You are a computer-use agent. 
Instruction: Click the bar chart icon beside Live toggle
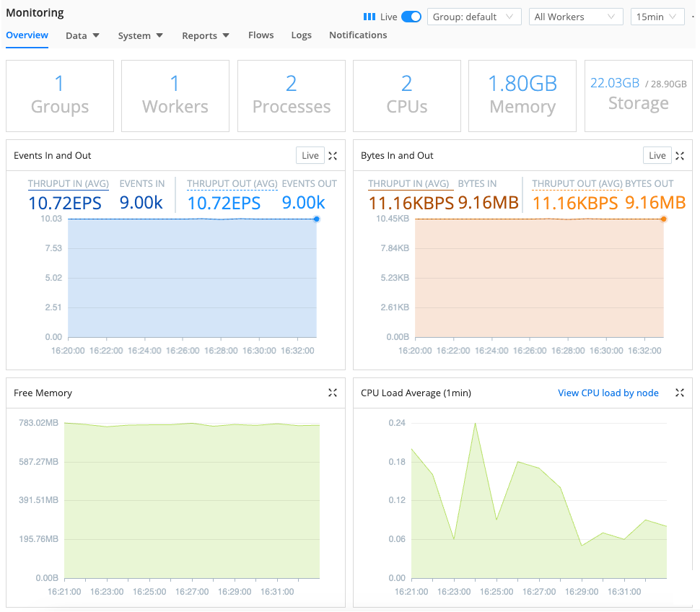(x=370, y=16)
